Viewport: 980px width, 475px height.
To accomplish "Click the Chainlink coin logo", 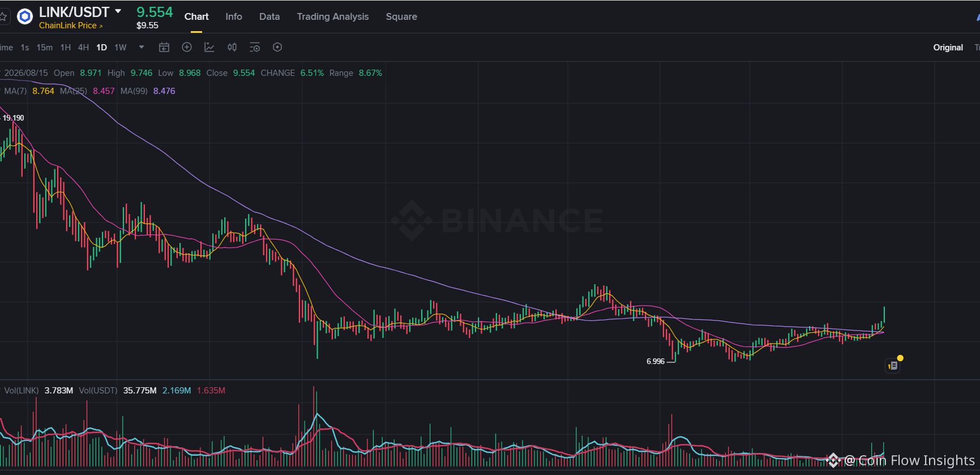I will click(25, 17).
